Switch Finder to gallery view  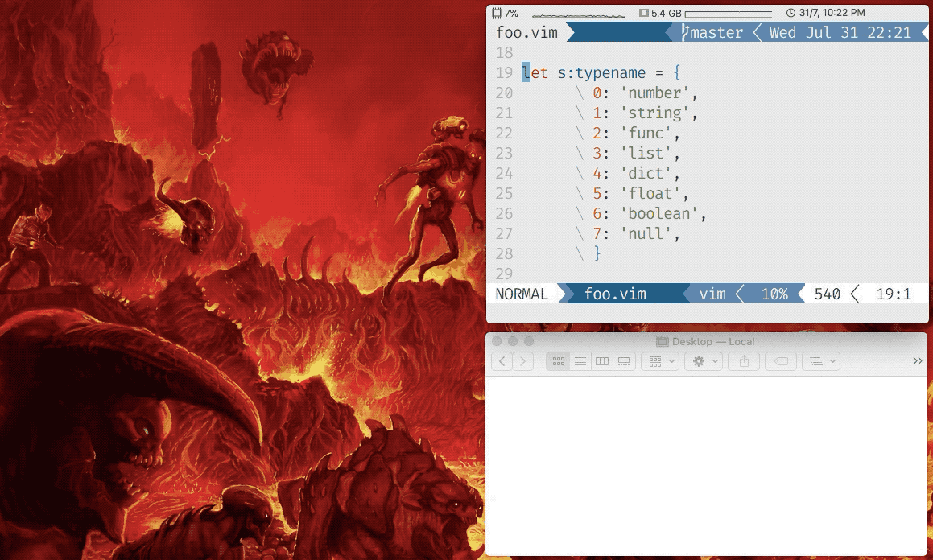tap(624, 360)
